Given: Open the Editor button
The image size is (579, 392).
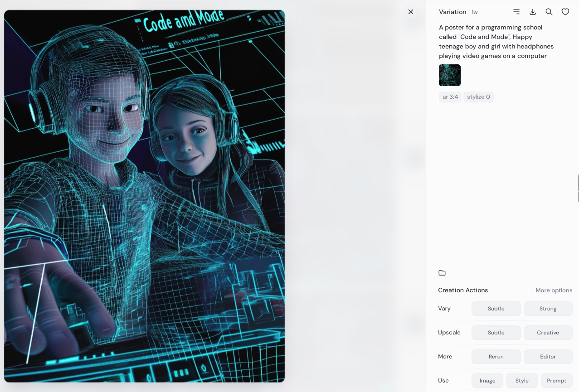Looking at the screenshot, I should [x=548, y=357].
